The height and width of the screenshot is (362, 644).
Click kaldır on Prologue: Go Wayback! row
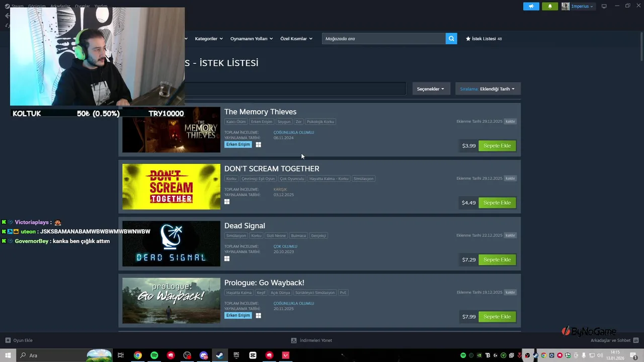click(510, 293)
